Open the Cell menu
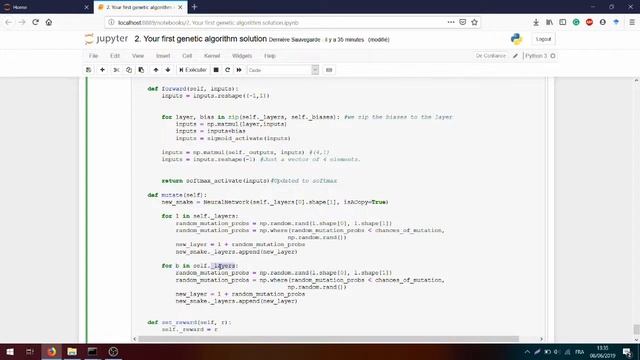This screenshot has height=360, width=640. tap(187, 56)
